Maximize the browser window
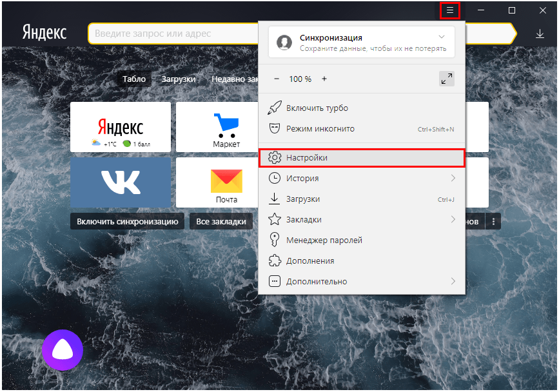Viewport: 559px width, 392px height. coord(511,10)
